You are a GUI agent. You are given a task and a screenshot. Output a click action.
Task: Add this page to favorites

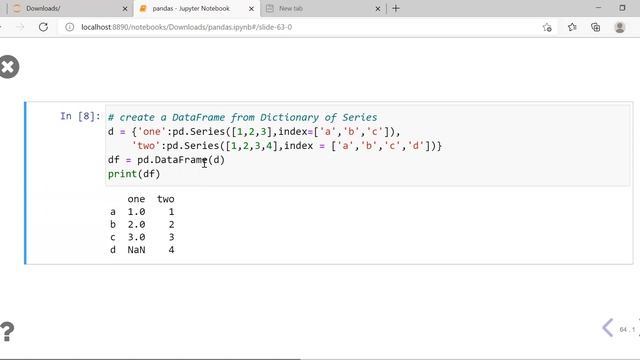pyautogui.click(x=547, y=27)
